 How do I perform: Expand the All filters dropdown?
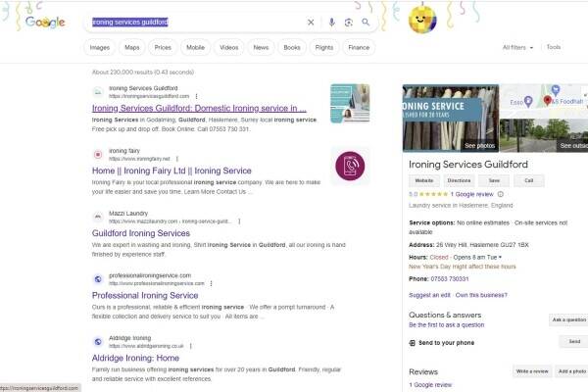click(517, 47)
